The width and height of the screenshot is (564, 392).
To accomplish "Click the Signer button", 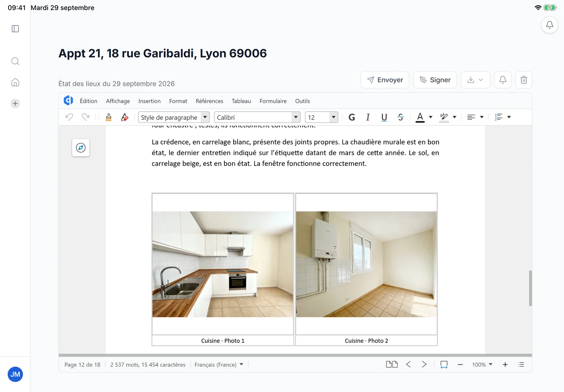I will 435,80.
